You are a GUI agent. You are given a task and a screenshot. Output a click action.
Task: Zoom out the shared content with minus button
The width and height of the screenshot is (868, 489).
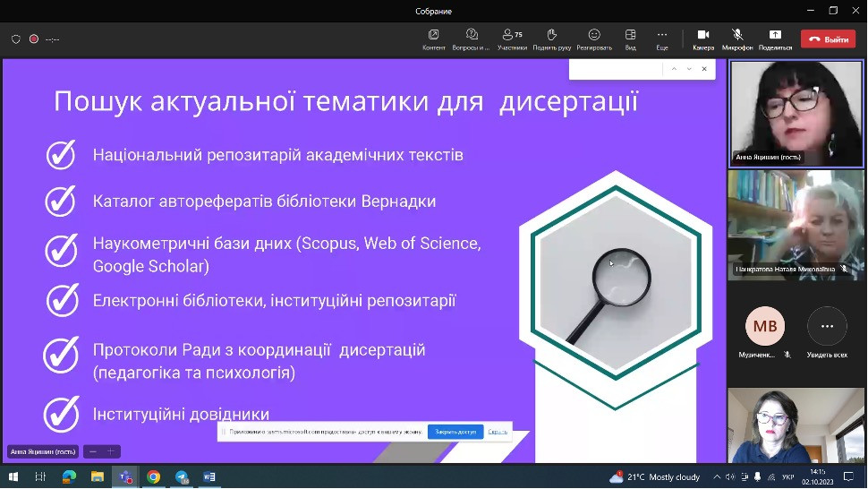92,452
